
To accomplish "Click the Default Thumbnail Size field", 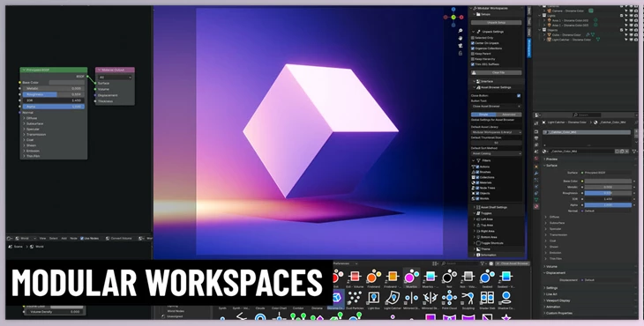I will 496,143.
